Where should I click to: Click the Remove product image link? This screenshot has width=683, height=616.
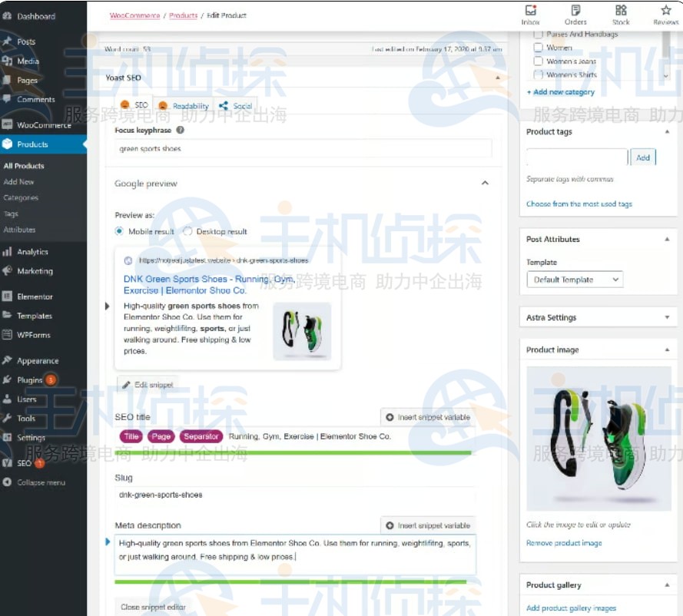click(x=563, y=543)
